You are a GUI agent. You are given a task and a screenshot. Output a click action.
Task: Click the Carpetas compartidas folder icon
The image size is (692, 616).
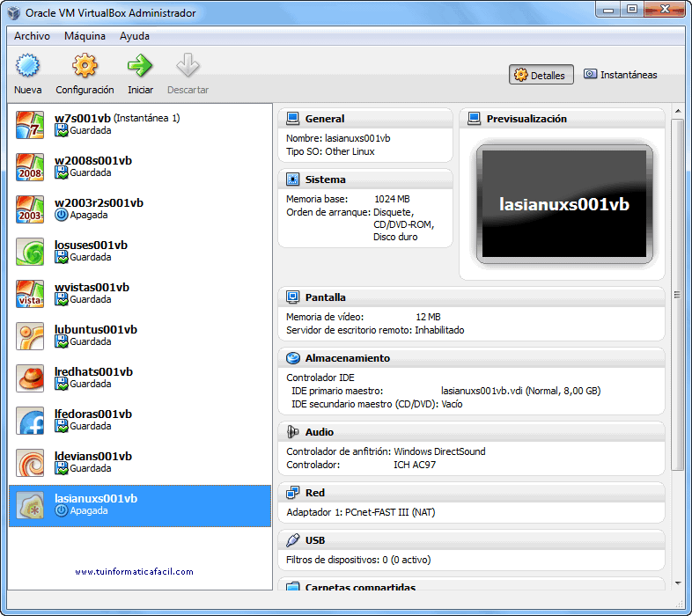click(292, 586)
